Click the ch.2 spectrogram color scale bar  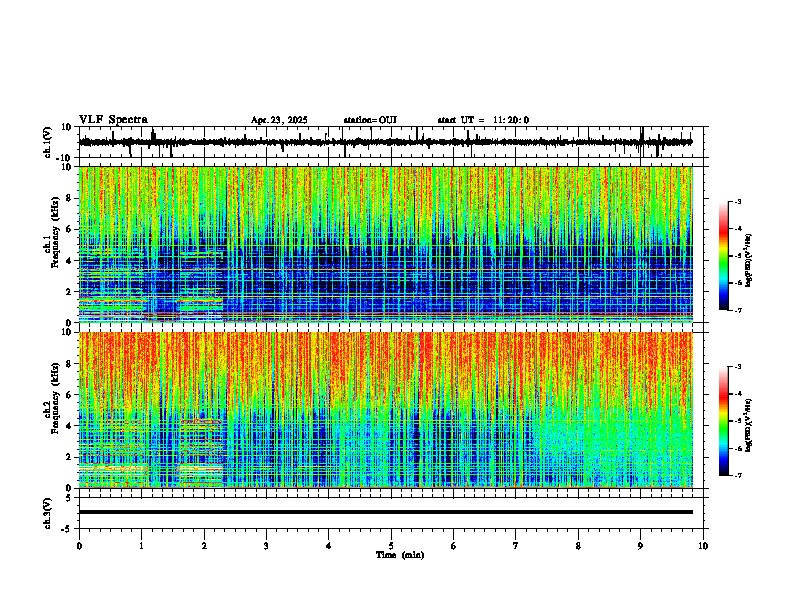coord(724,421)
